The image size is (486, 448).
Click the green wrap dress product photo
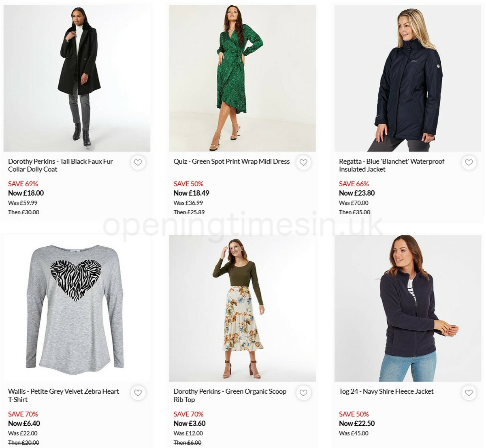coord(242,77)
